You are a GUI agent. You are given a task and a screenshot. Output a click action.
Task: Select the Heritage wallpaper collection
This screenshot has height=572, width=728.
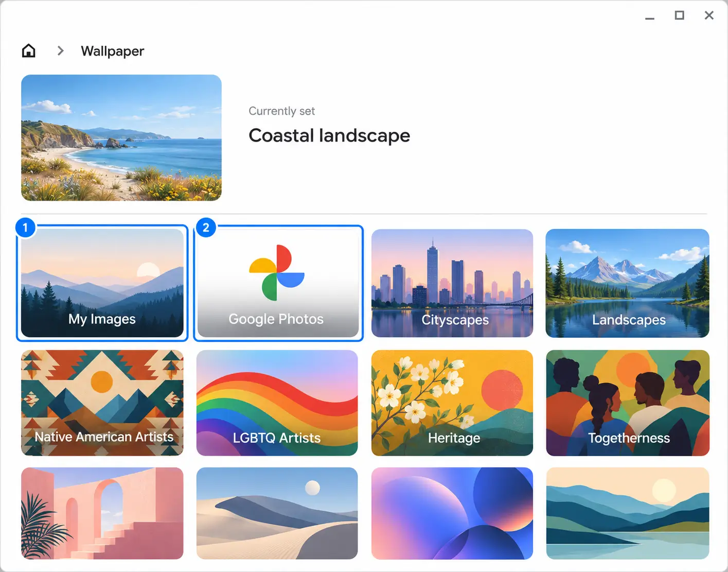452,403
